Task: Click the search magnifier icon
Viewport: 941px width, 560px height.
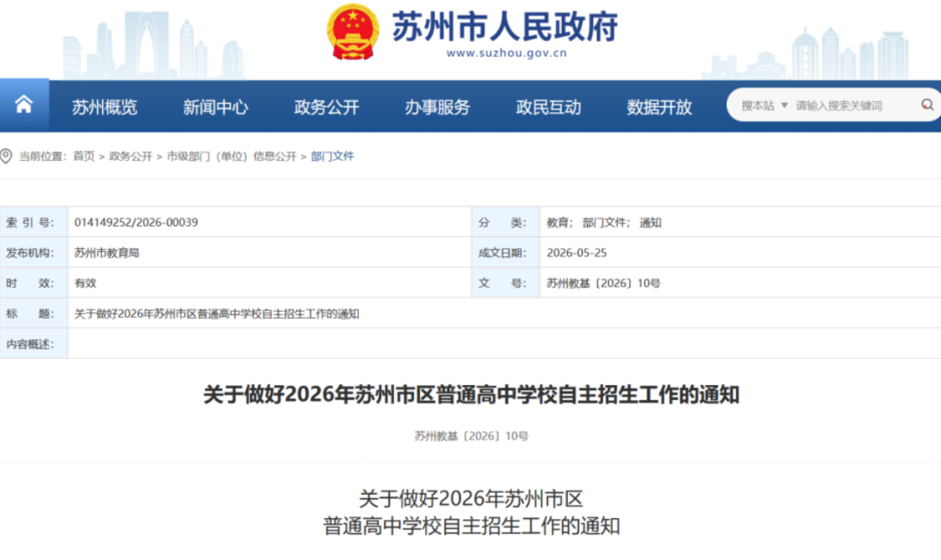Action: tap(927, 105)
